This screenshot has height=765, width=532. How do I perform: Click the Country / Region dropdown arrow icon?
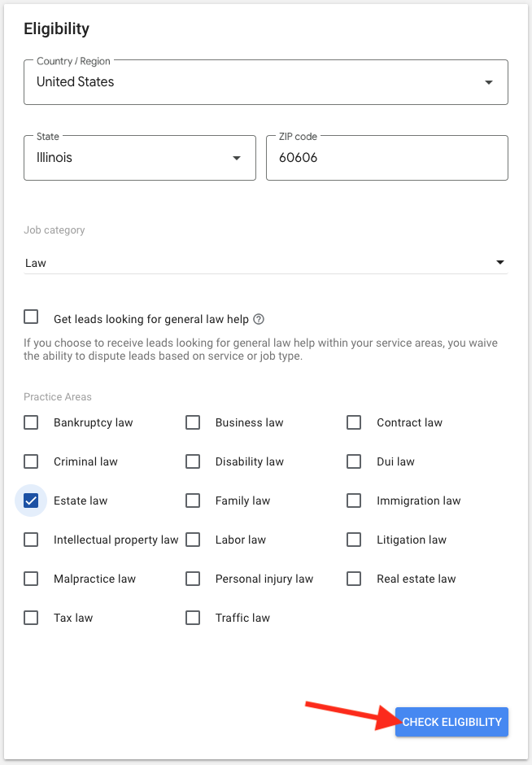[489, 82]
